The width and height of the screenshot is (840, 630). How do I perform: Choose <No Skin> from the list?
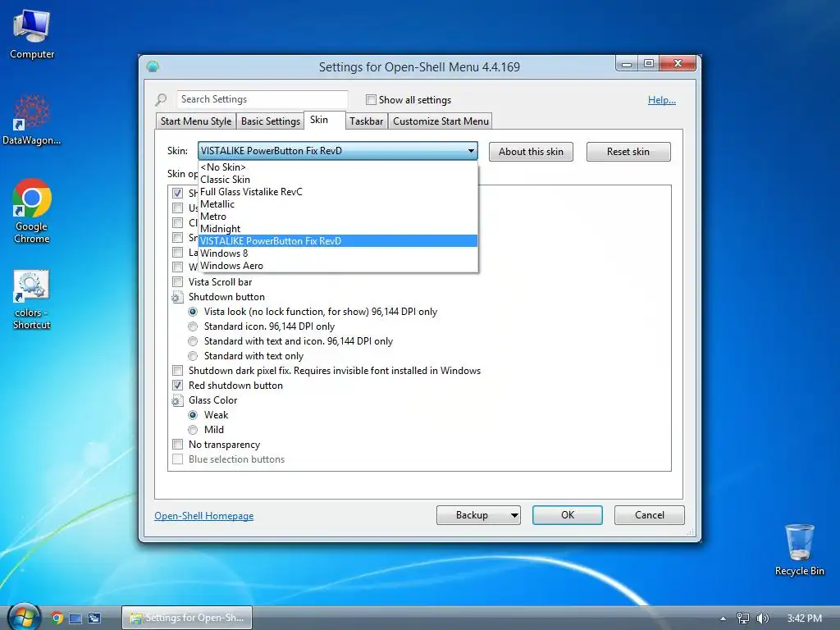pyautogui.click(x=337, y=167)
